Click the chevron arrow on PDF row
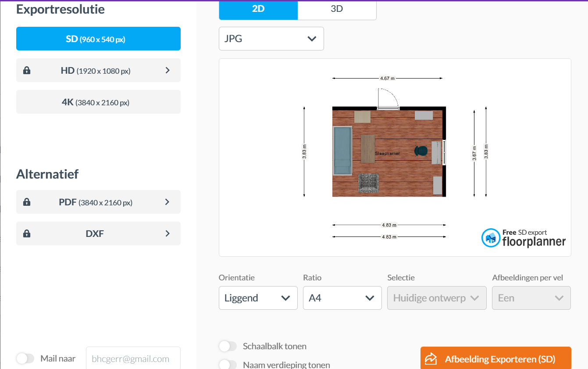This screenshot has width=588, height=369. pyautogui.click(x=167, y=202)
